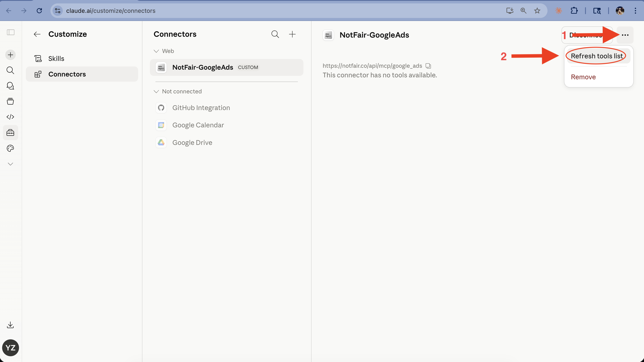Screen dimensions: 644x362
Task: Copy the notfair.co MCP URL
Action: (x=428, y=66)
